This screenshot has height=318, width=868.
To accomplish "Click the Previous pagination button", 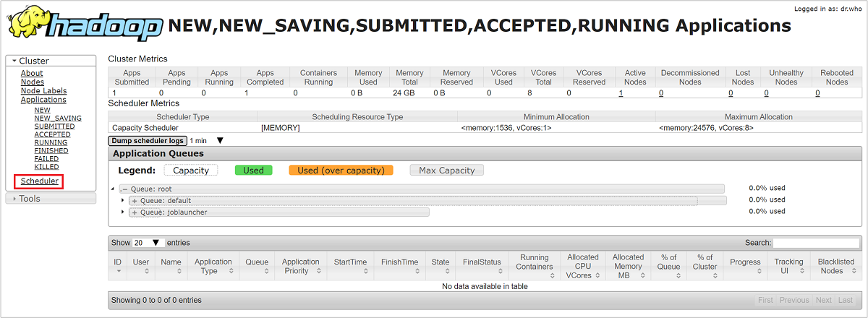I will coord(794,300).
